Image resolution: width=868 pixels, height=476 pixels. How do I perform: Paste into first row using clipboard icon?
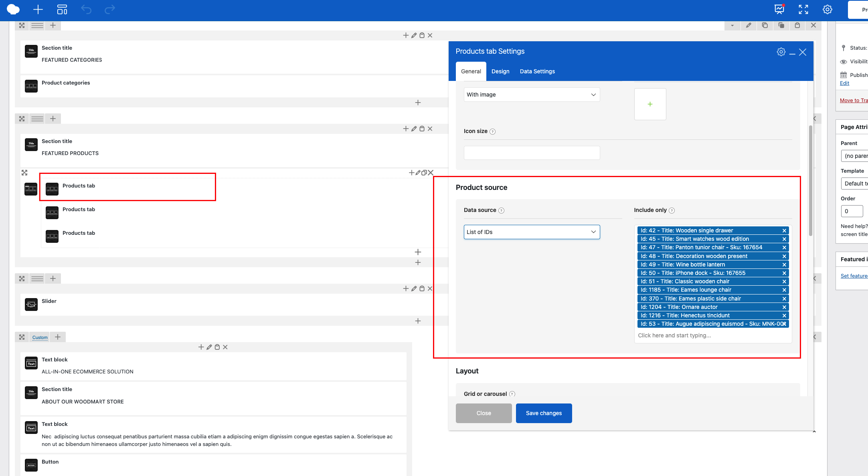coord(797,25)
